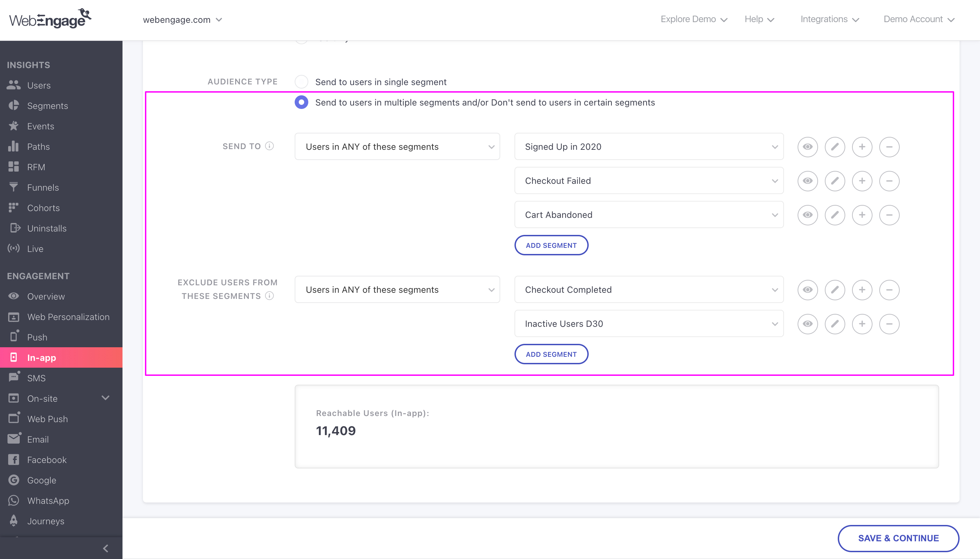Viewport: 980px width, 559px height.
Task: Select Send to users in single segment
Action: coord(301,81)
